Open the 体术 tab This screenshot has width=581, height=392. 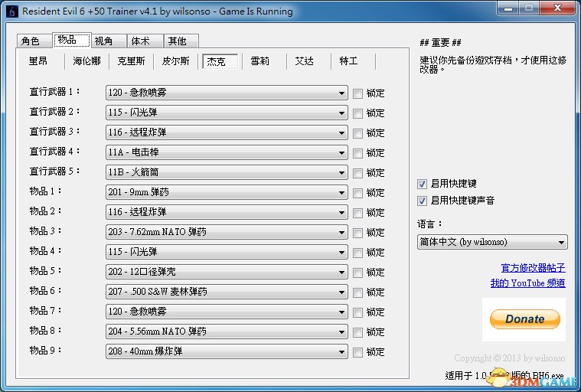pos(145,41)
